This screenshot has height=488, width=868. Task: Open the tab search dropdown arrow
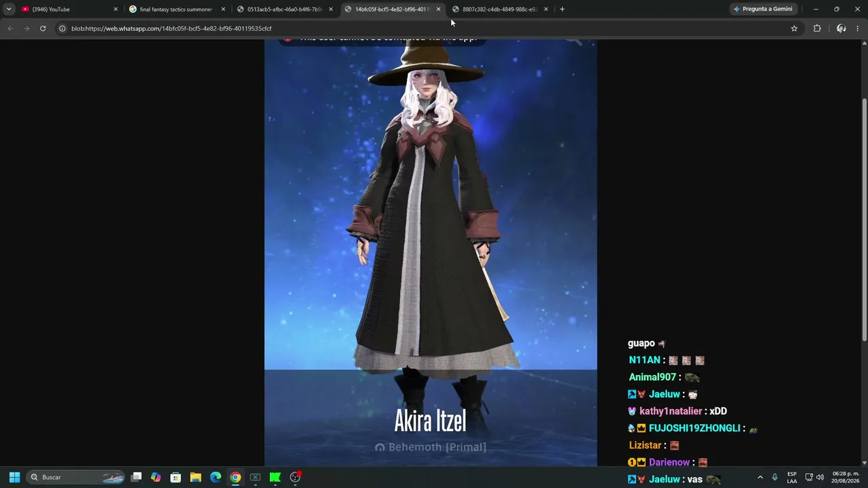point(9,9)
